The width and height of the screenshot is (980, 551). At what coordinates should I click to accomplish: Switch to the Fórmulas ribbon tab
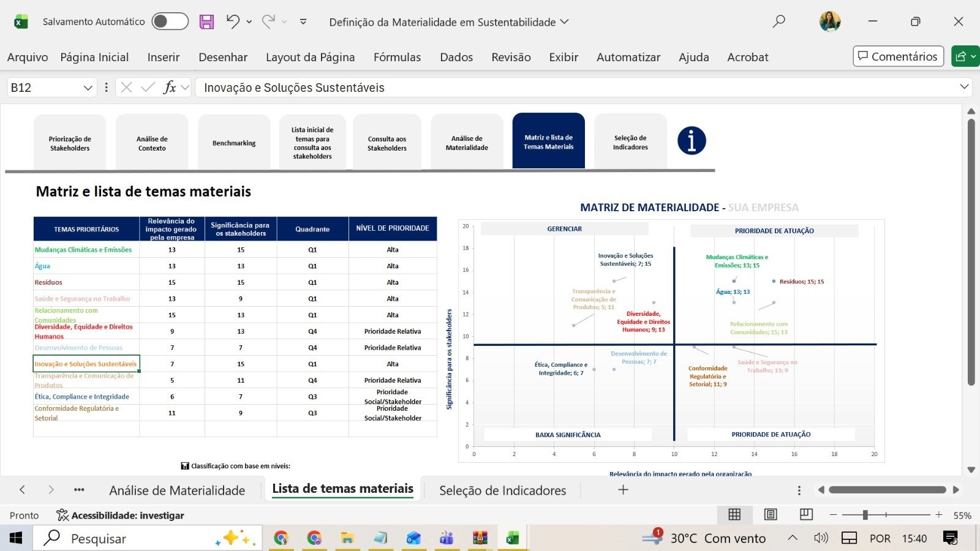point(397,57)
